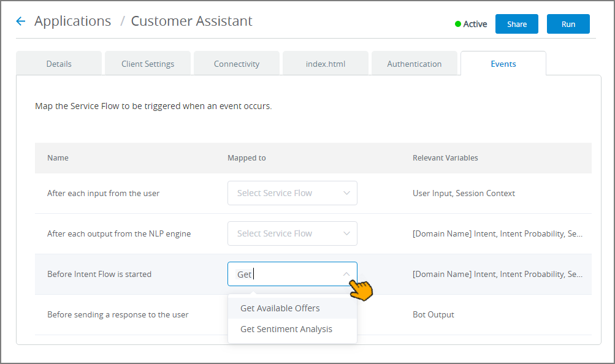Click 'User Input, Session Context' variables text
This screenshot has height=364, width=615.
click(x=464, y=193)
